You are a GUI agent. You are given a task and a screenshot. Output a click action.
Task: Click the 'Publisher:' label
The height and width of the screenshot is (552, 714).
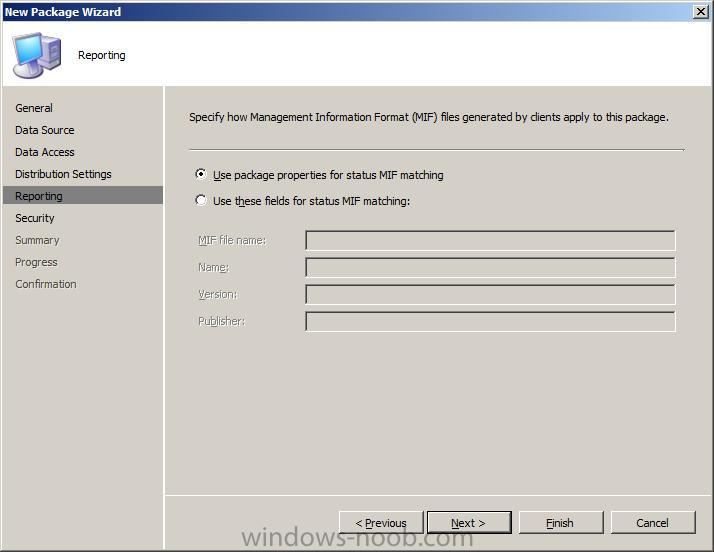point(221,321)
